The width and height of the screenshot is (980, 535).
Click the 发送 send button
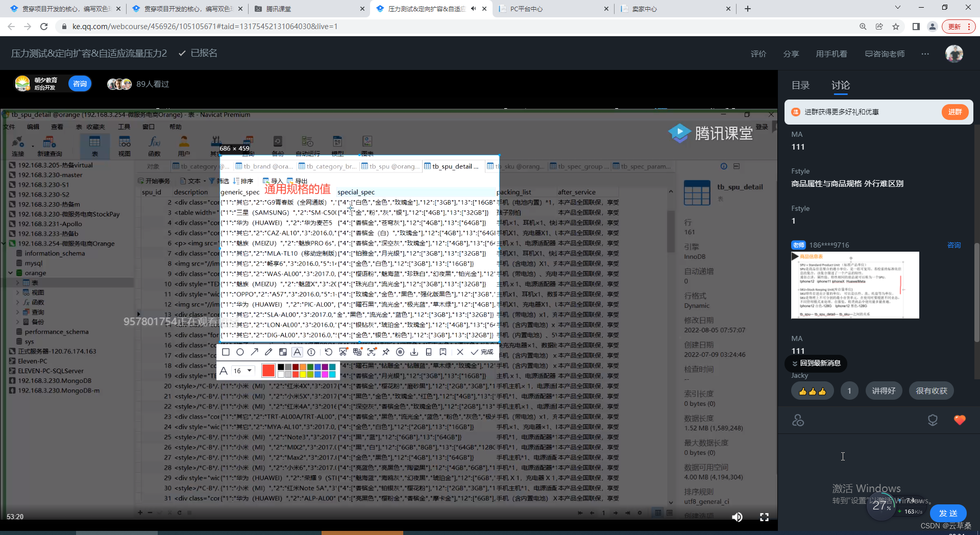click(948, 513)
